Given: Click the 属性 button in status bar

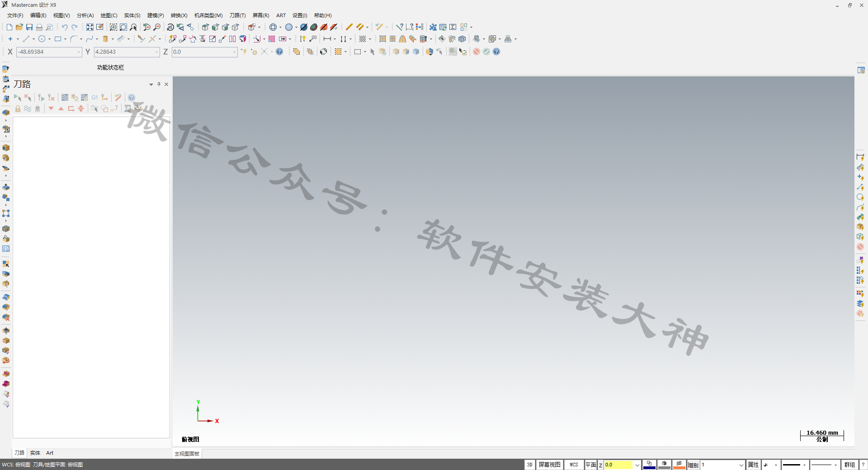Looking at the screenshot, I should [x=753, y=465].
